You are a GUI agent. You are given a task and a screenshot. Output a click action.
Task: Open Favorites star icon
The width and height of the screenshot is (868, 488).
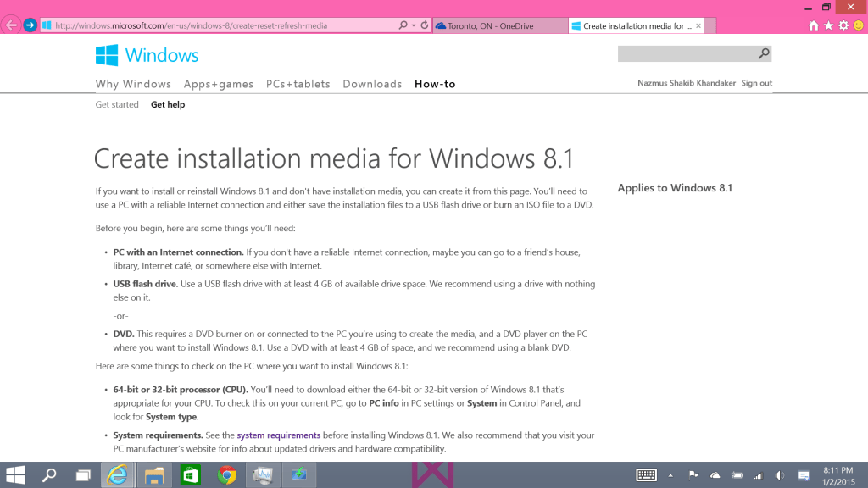829,25
